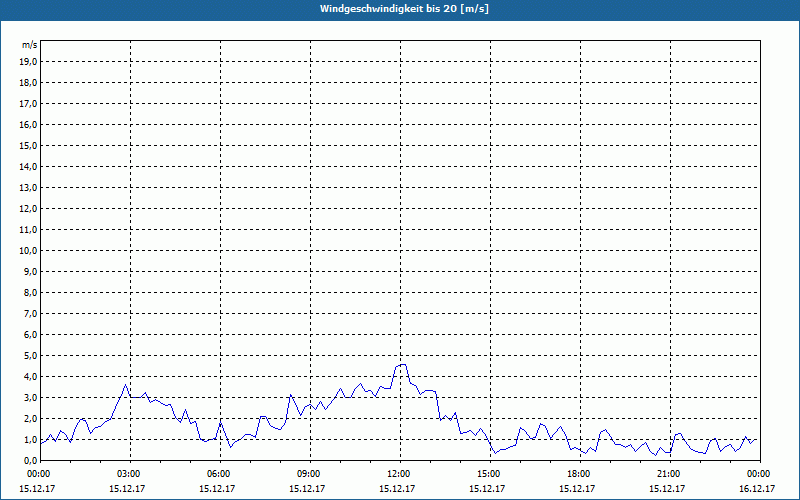Click the "17,0" y-axis value
Viewport: 800px width, 500px height.
[x=28, y=104]
